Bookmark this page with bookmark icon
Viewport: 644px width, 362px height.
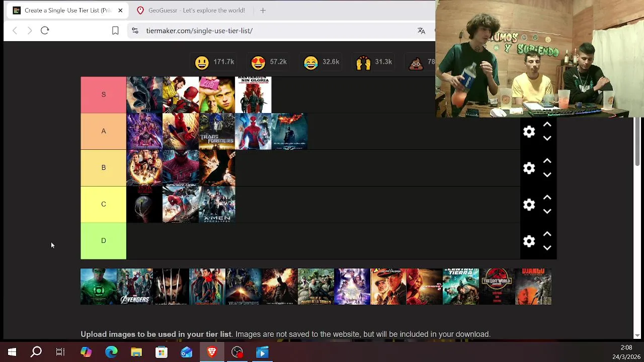[115, 31]
